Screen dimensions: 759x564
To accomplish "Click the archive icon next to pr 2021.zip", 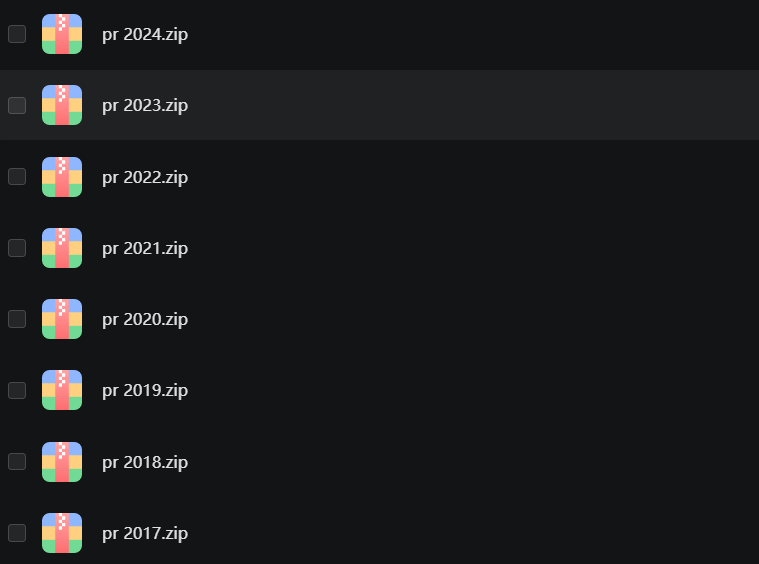I will pos(62,248).
